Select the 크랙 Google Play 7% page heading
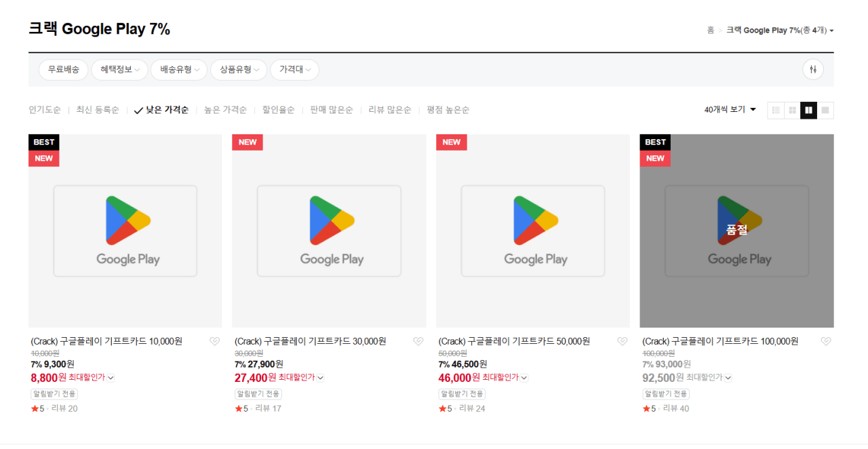 tap(99, 29)
